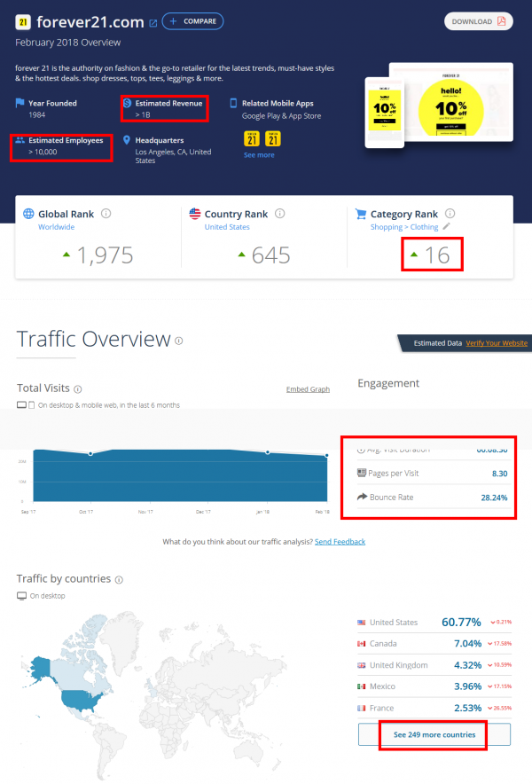Screen dimensions: 532x784
Task: Edit category with the pencil icon
Action: tap(447, 227)
